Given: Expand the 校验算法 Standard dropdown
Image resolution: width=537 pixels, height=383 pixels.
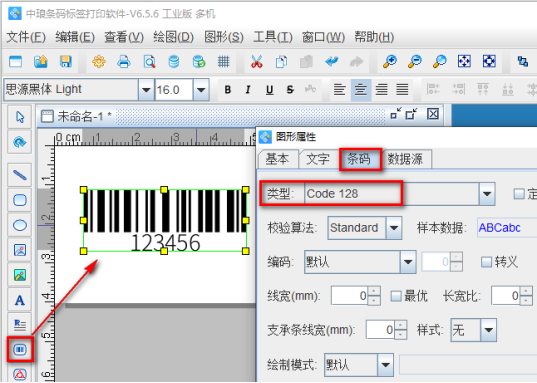Looking at the screenshot, I should pyautogui.click(x=394, y=228).
